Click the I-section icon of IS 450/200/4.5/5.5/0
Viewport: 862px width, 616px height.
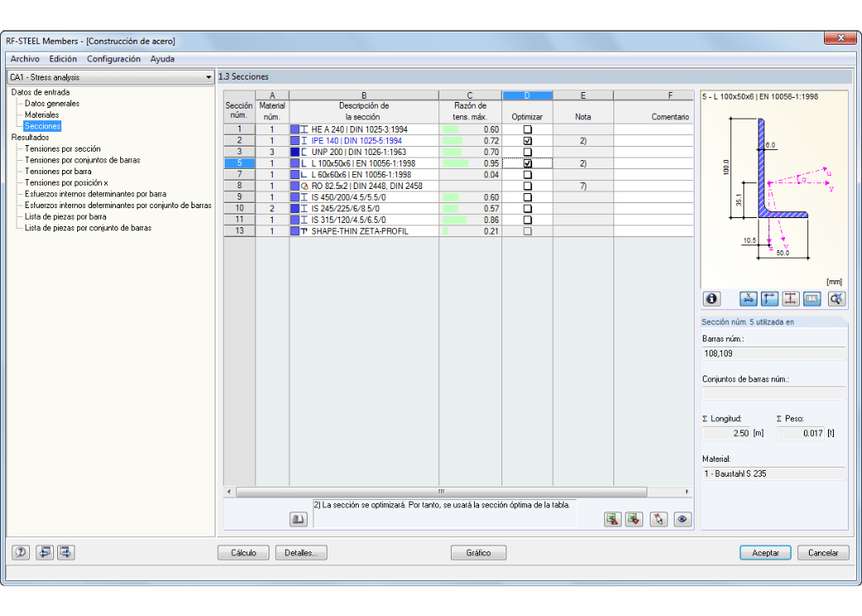tap(304, 196)
